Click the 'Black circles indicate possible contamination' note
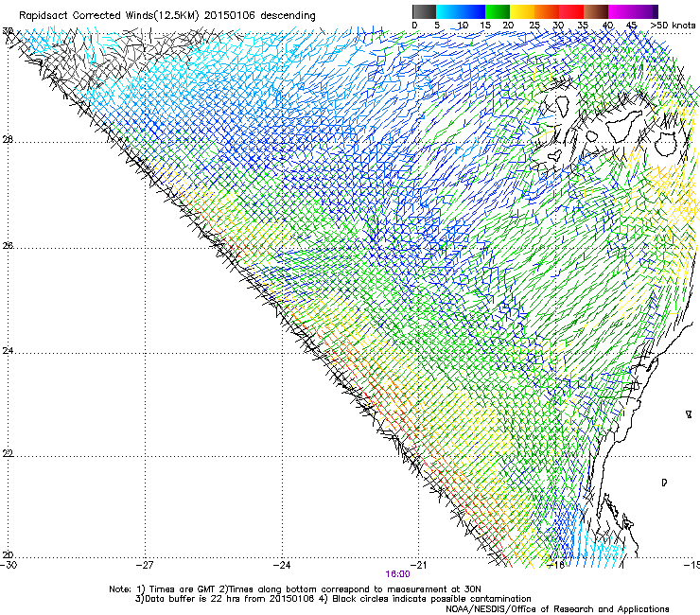Screen dimensions: 700x615 coord(429,599)
